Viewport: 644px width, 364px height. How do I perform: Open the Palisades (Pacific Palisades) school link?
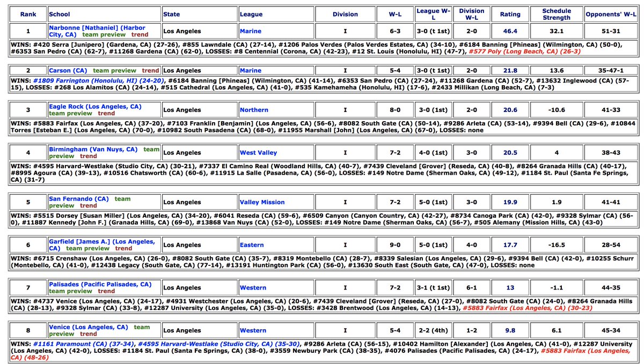point(100,285)
